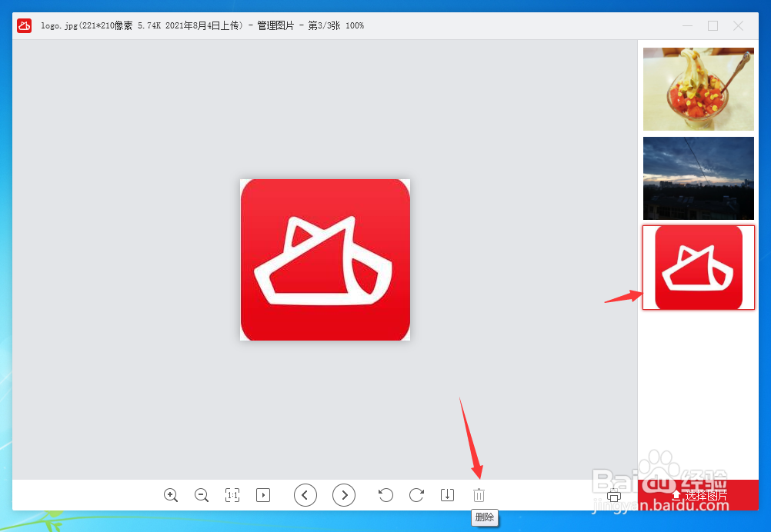Delete the image with trash icon
The image size is (771, 532).
coord(479,494)
